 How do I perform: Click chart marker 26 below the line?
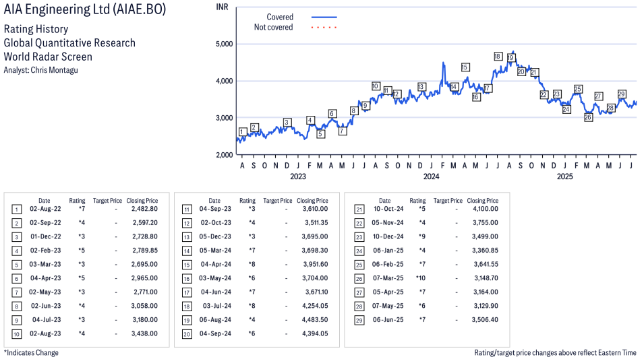pyautogui.click(x=588, y=117)
